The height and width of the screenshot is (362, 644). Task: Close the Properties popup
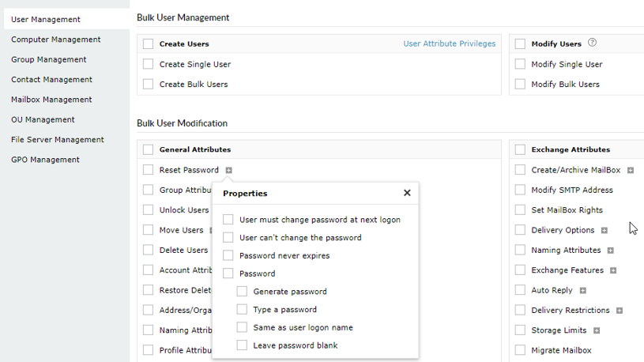[407, 193]
